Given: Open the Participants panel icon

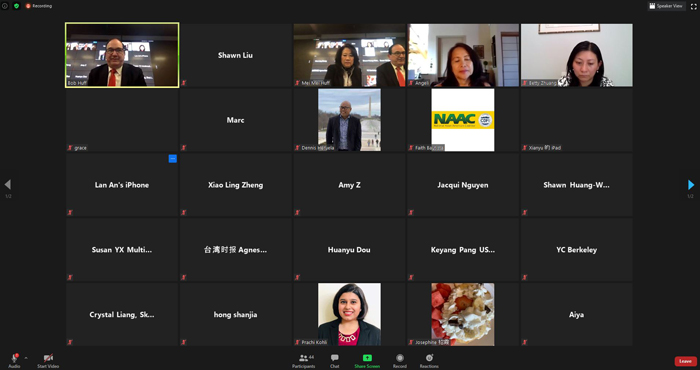Looking at the screenshot, I should pyautogui.click(x=304, y=358).
